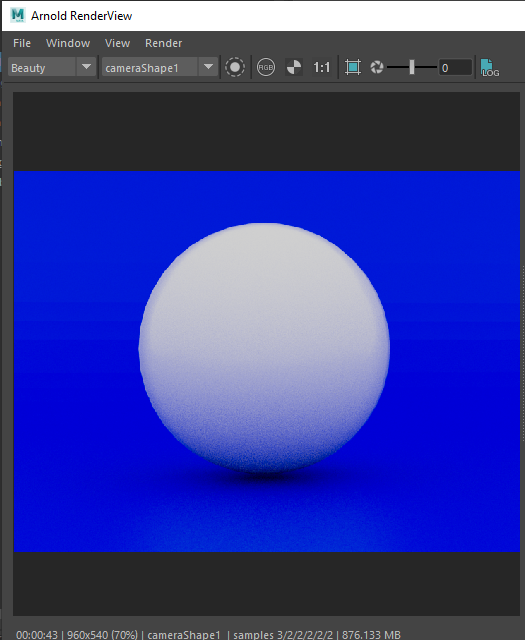Click the render time 00:00:43 text
Viewport: 525px width, 640px height.
pyautogui.click(x=37, y=635)
